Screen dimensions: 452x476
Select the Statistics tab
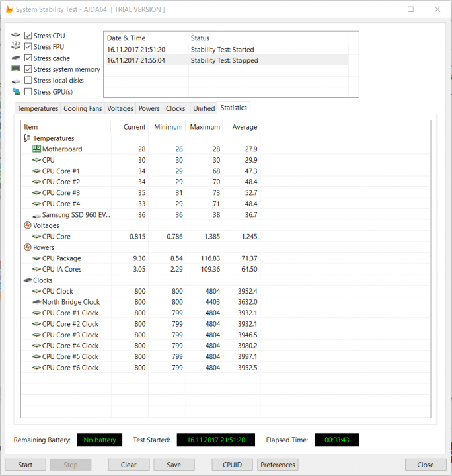click(233, 108)
